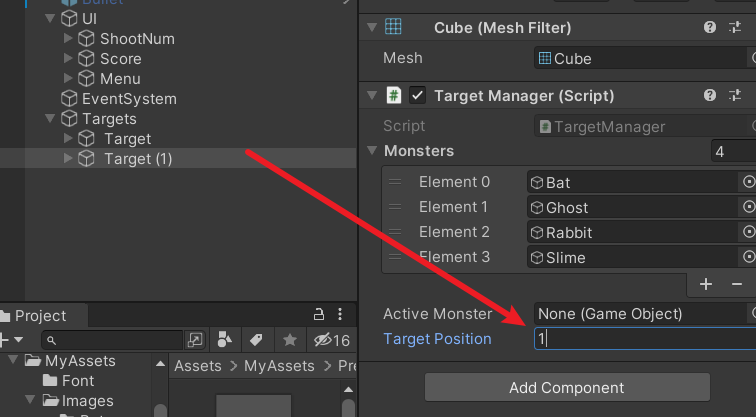This screenshot has width=756, height=417.
Task: Expand the ShootNum object in hierarchy
Action: (68, 38)
